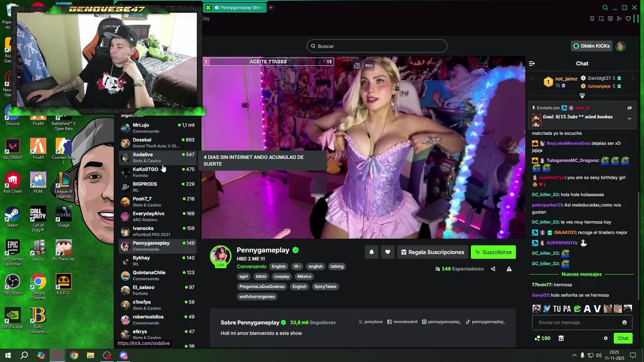Click the share icon next to Espectadores
Viewport: 644px width, 362px height.
(x=493, y=269)
